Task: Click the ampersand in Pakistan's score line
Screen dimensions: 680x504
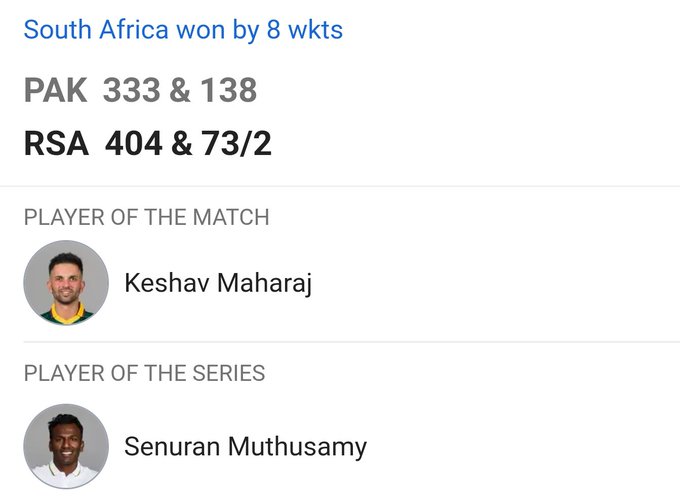Action: [x=179, y=91]
